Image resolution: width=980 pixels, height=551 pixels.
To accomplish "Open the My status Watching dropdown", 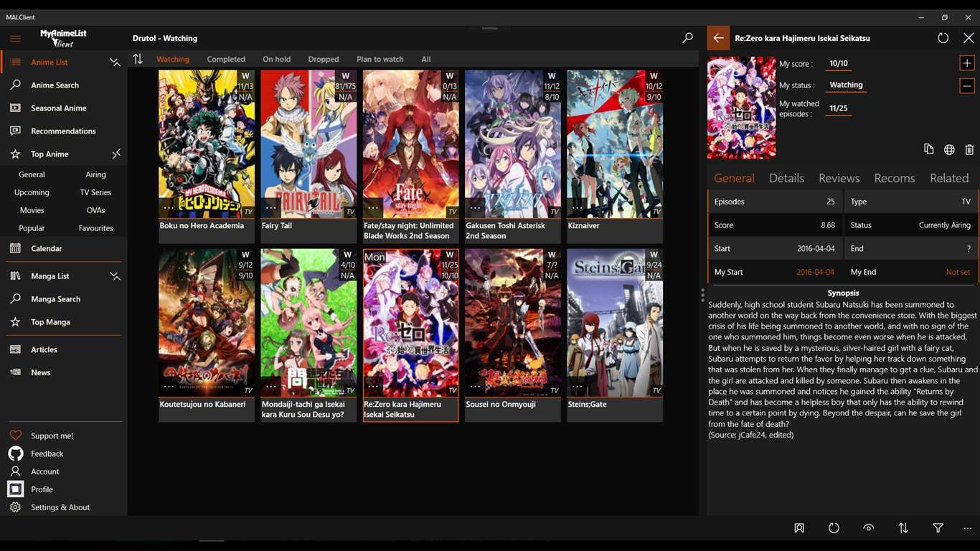I will (846, 85).
